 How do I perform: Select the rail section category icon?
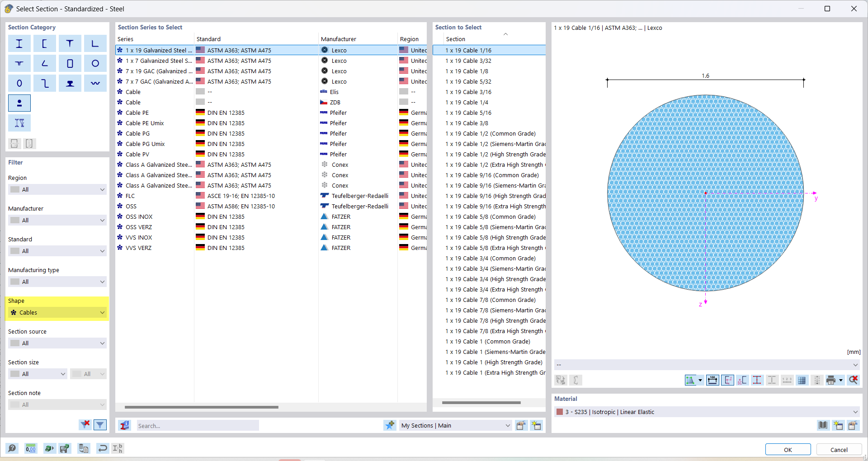[70, 84]
